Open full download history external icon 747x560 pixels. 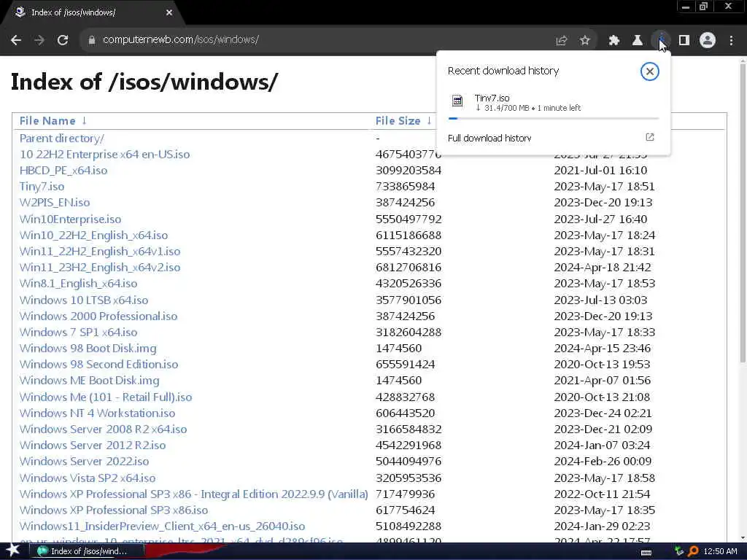click(x=650, y=137)
